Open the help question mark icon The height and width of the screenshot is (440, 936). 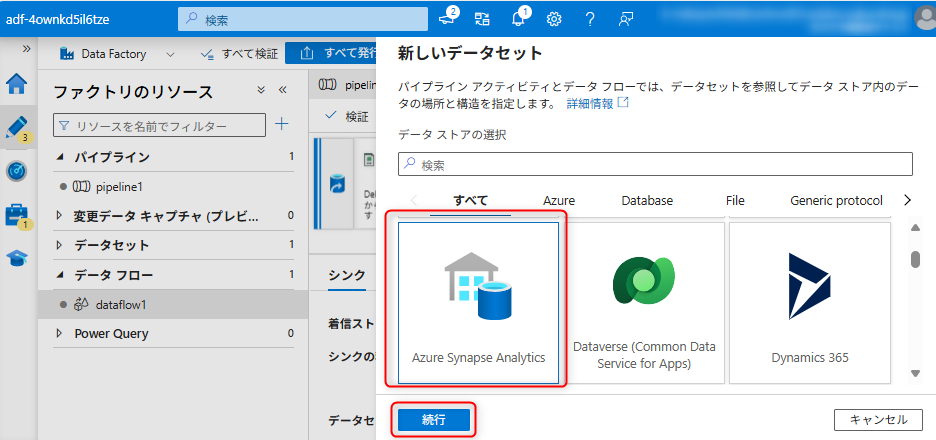590,19
